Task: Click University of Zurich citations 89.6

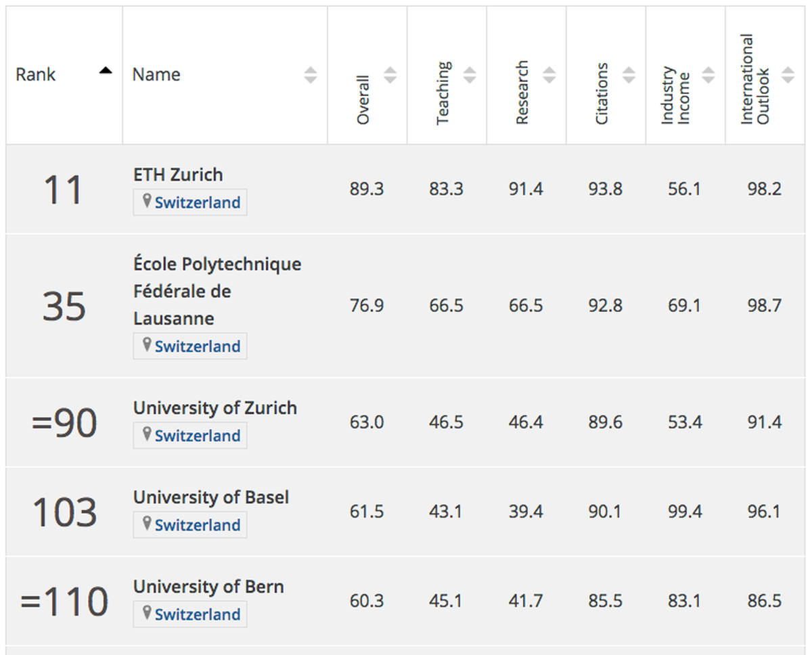Action: click(x=606, y=423)
